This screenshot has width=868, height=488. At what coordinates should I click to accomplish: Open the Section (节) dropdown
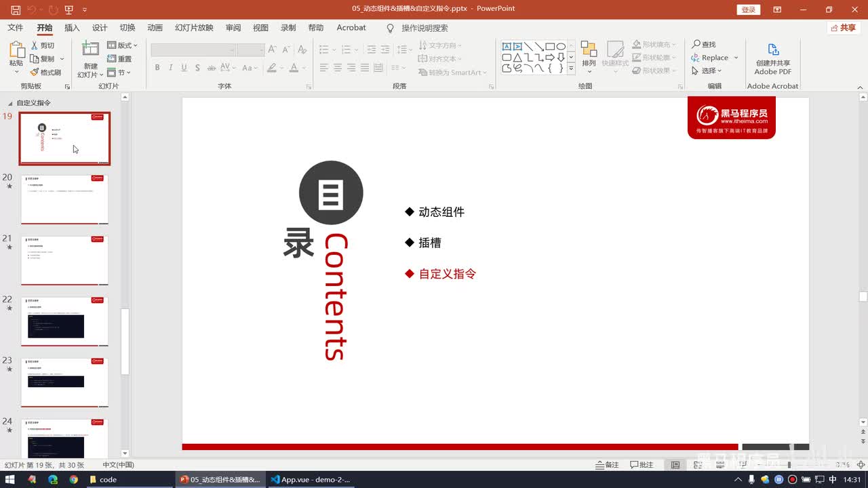(x=120, y=73)
